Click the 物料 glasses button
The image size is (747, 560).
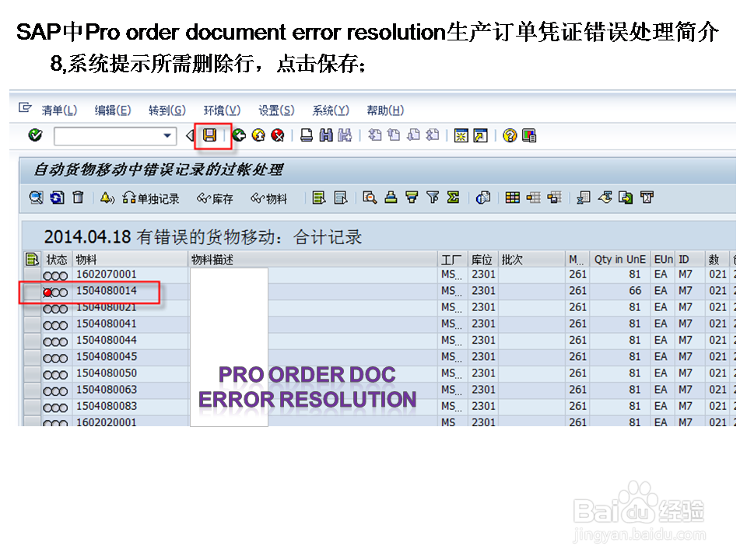(269, 198)
